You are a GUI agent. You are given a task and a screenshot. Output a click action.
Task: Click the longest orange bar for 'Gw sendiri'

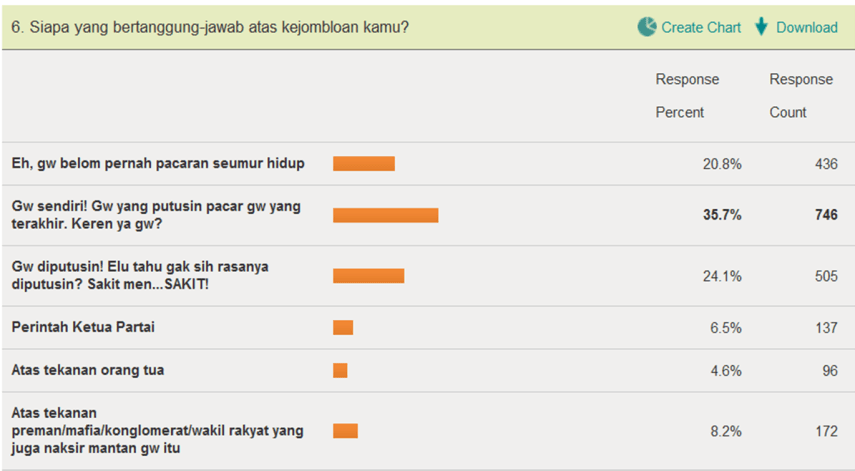click(386, 215)
